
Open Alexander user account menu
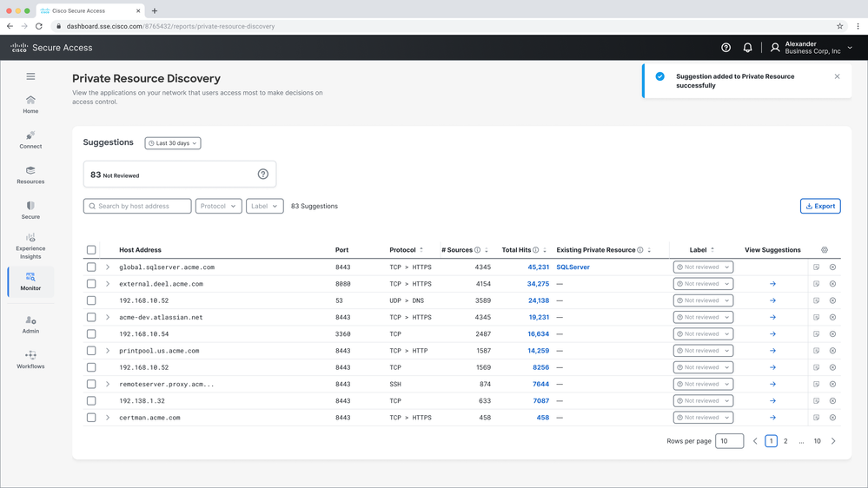pos(812,48)
